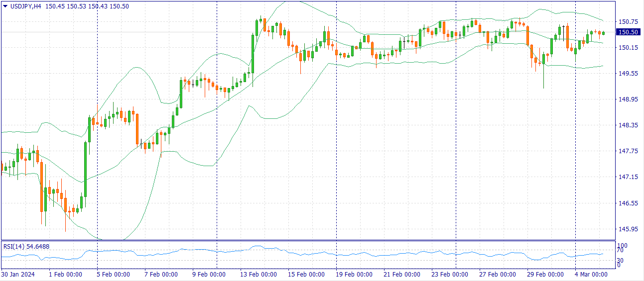Select the 13 Feb 00:00 date label
Image resolution: width=644 pixels, height=281 pixels.
point(258,275)
